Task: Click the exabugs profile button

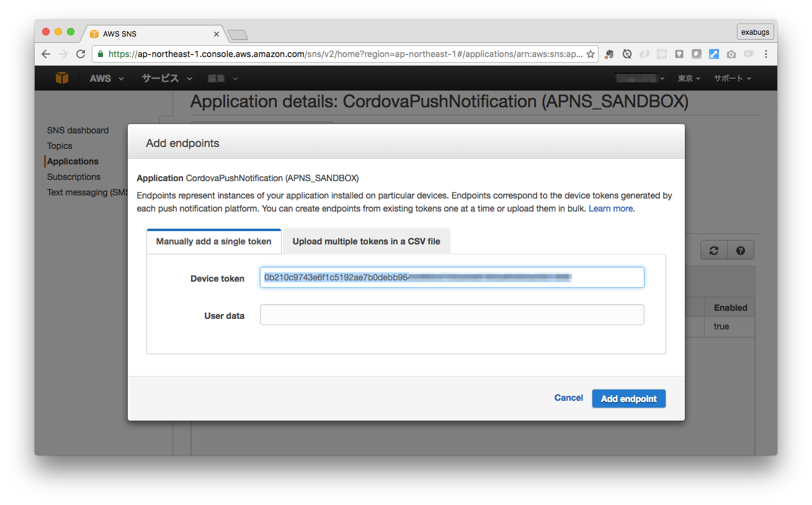Action: pyautogui.click(x=755, y=32)
